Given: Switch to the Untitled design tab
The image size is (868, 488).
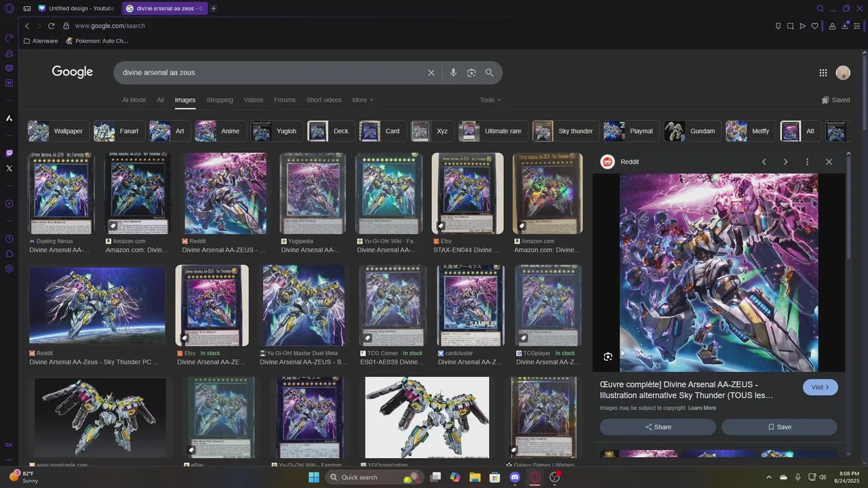Looking at the screenshot, I should click(x=77, y=8).
